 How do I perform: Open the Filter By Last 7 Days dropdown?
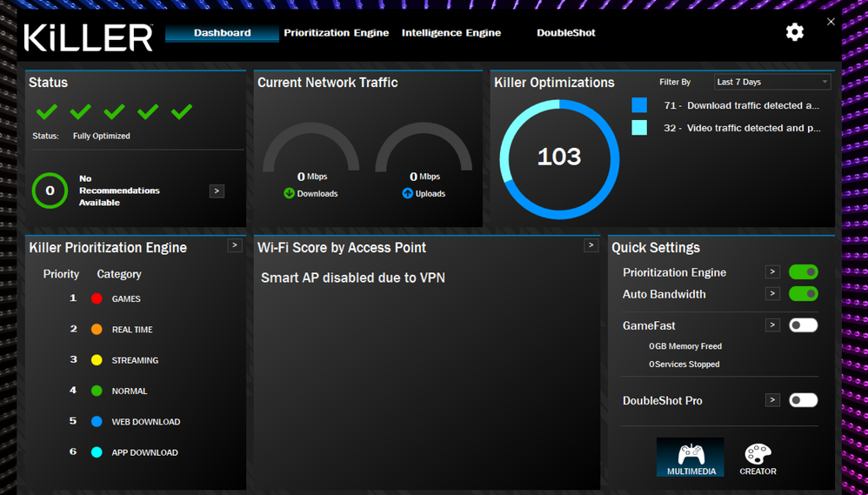tap(773, 82)
